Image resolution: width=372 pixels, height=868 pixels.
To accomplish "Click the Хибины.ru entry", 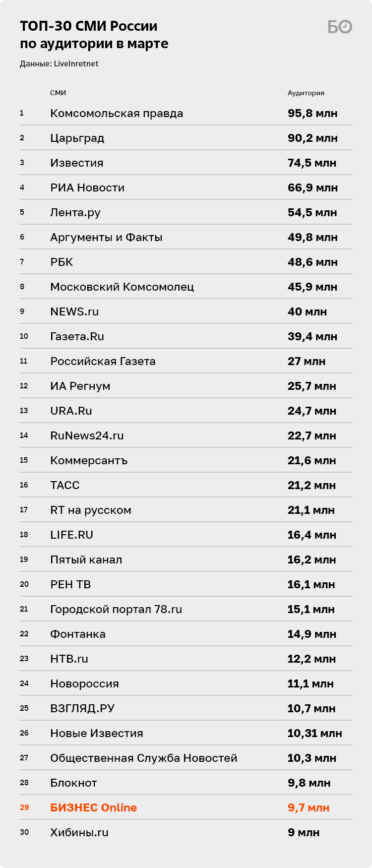I will click(79, 832).
